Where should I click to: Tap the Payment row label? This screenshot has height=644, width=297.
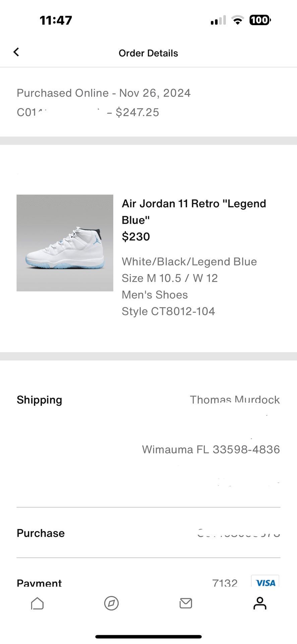[x=39, y=583]
